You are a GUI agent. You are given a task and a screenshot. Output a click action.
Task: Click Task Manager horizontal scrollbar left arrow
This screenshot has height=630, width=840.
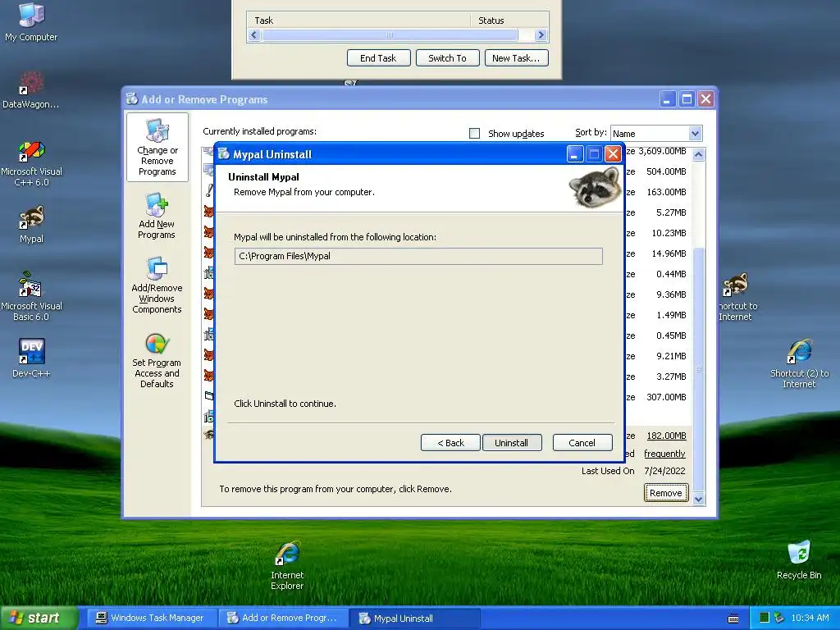point(254,34)
